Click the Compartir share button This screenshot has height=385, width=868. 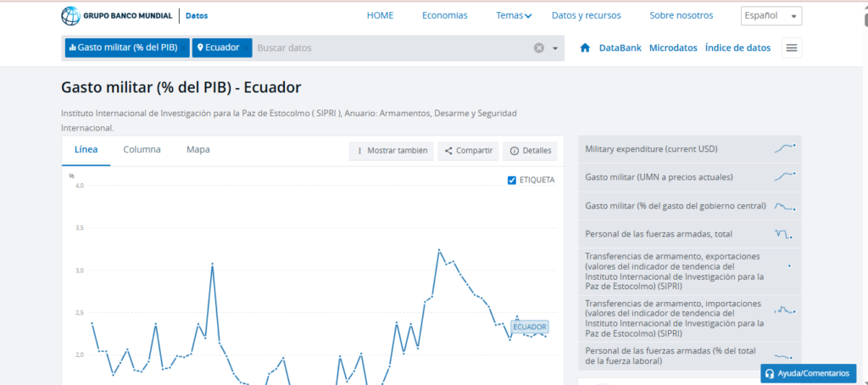point(468,150)
